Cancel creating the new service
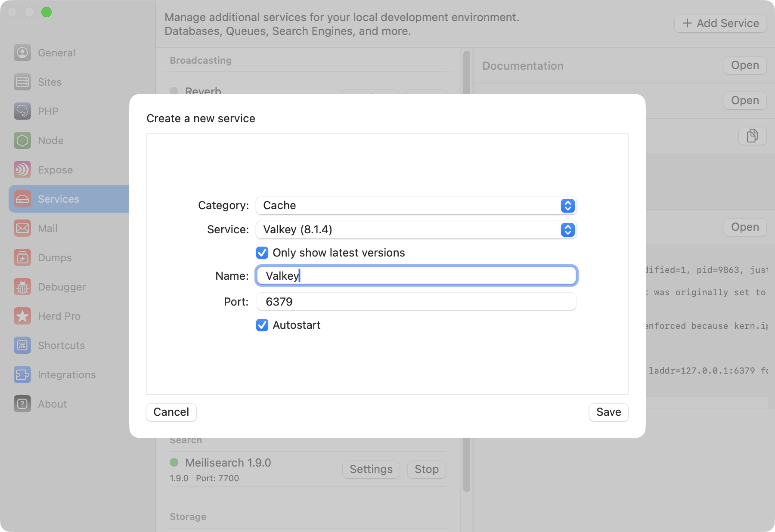The image size is (775, 532). pyautogui.click(x=171, y=412)
